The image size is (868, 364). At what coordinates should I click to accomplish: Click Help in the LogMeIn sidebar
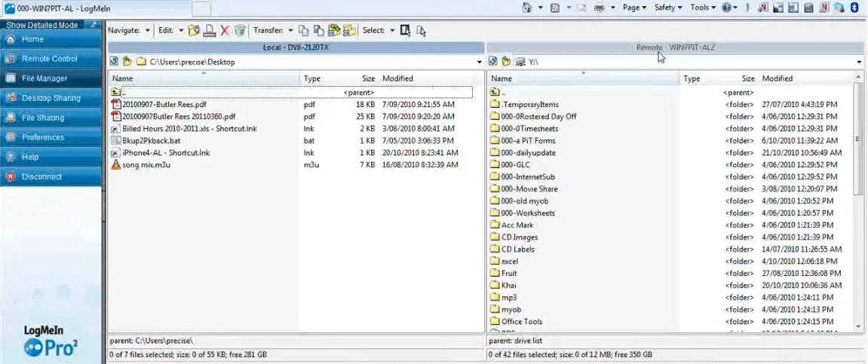(x=51, y=157)
